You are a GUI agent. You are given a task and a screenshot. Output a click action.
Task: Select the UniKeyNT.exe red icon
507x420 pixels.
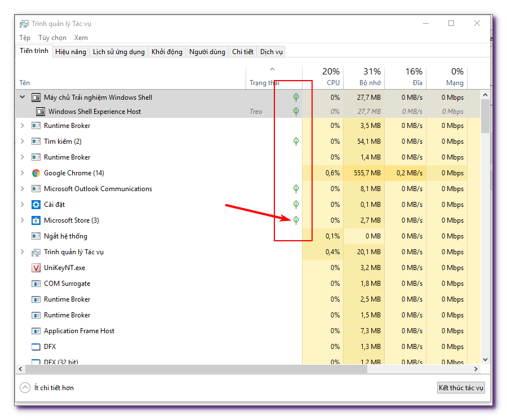click(x=36, y=267)
